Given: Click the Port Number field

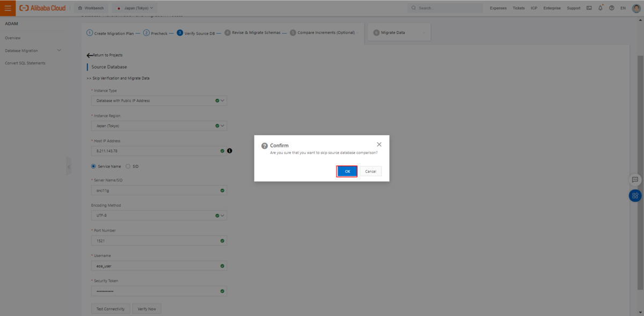Looking at the screenshot, I should coord(159,241).
